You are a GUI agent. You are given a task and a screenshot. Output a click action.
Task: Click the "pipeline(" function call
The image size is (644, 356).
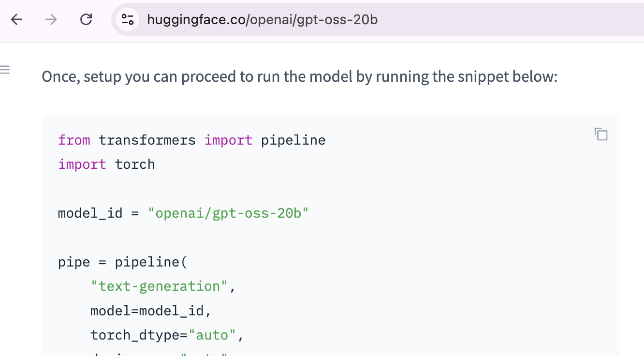pos(151,262)
